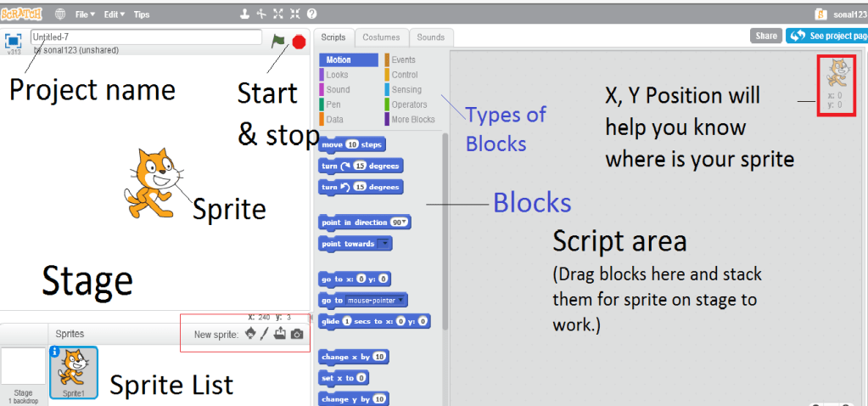Click See project page button
868x406 pixels.
coord(826,36)
